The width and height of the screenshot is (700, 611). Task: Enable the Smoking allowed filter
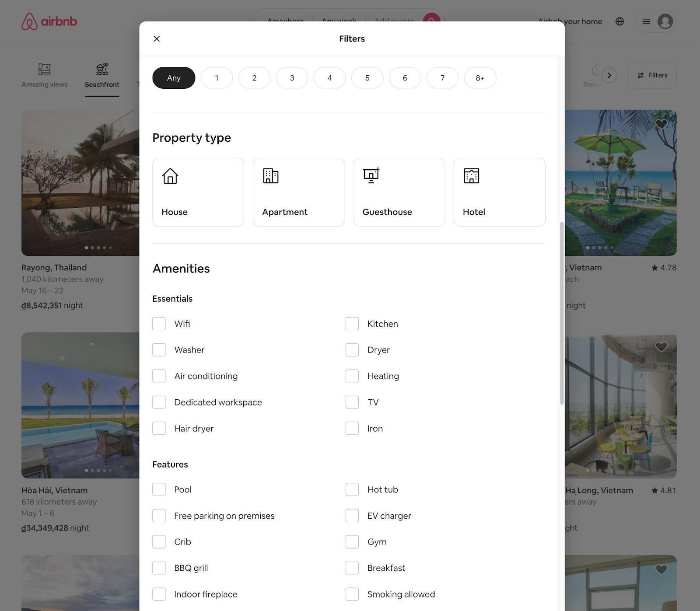(352, 594)
